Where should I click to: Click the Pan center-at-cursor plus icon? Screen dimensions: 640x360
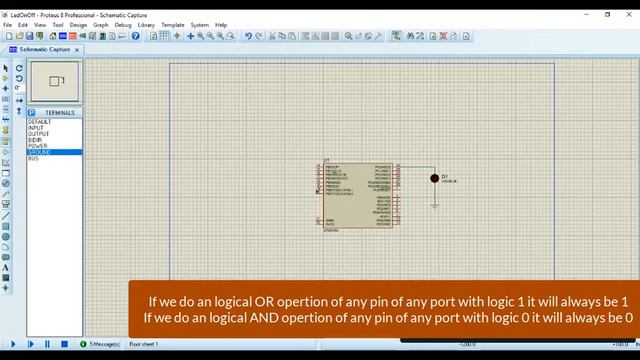tap(191, 36)
